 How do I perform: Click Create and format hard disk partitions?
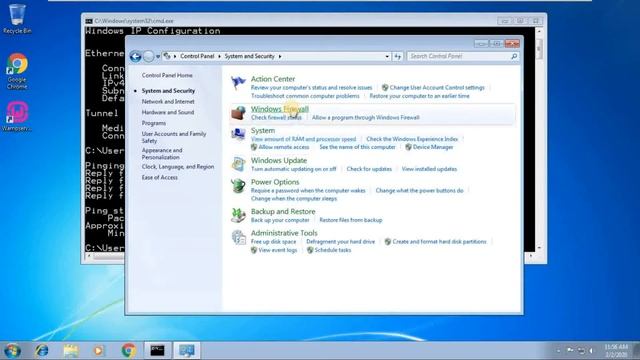[x=439, y=242]
